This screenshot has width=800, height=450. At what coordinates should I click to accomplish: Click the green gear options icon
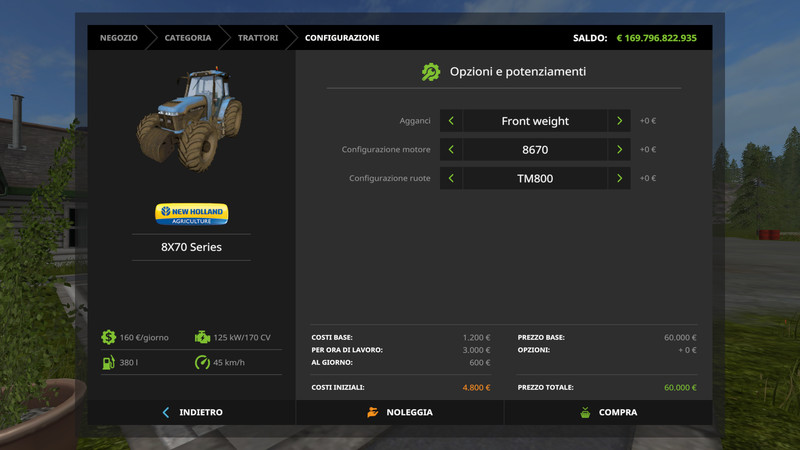431,72
